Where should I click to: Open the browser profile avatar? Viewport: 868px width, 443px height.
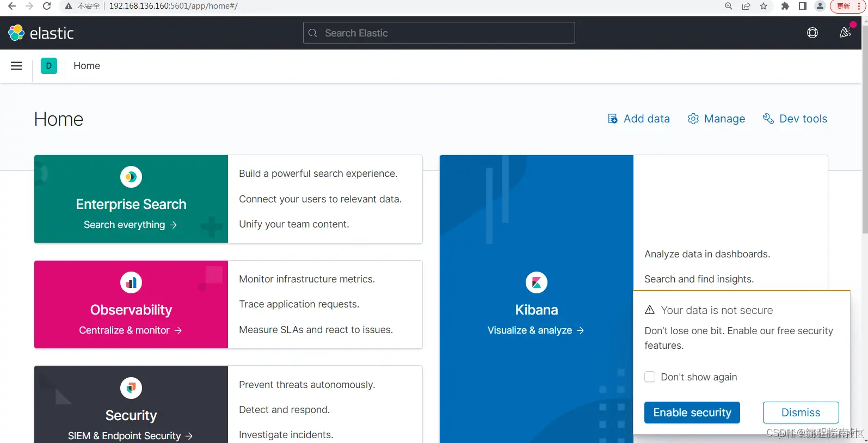(820, 6)
